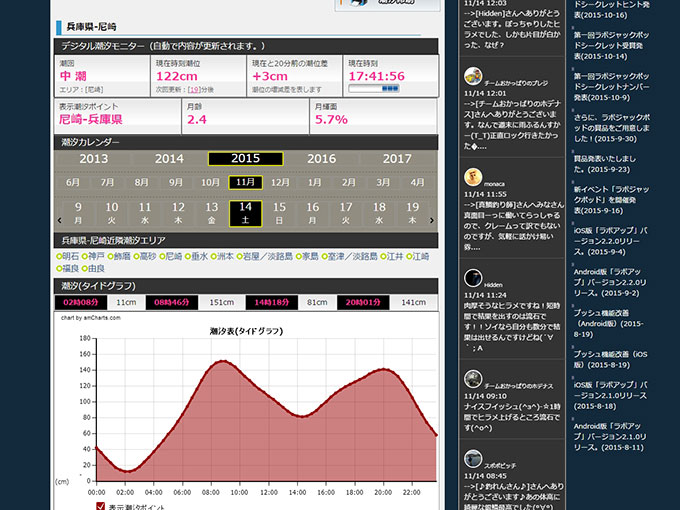Click the スポボビッチ user avatar
Image resolution: width=680 pixels, height=510 pixels.
(473, 458)
